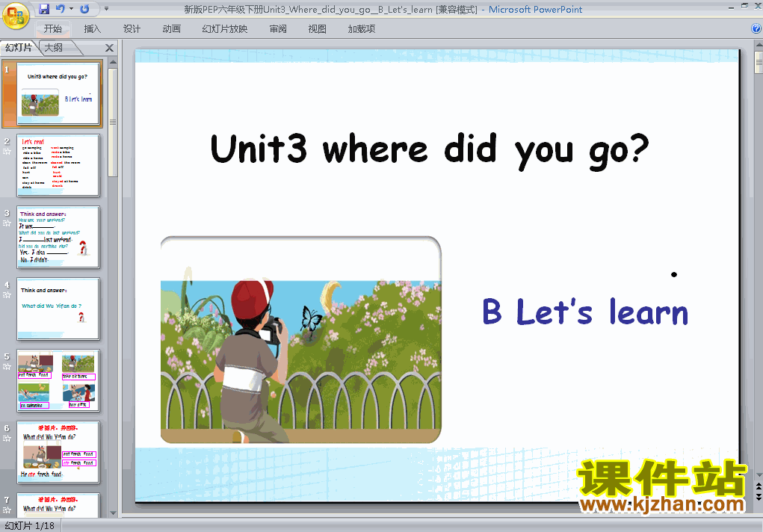The height and width of the screenshot is (532, 763).
Task: Click the thumbnail pane scrollbar thumb
Action: [113, 123]
